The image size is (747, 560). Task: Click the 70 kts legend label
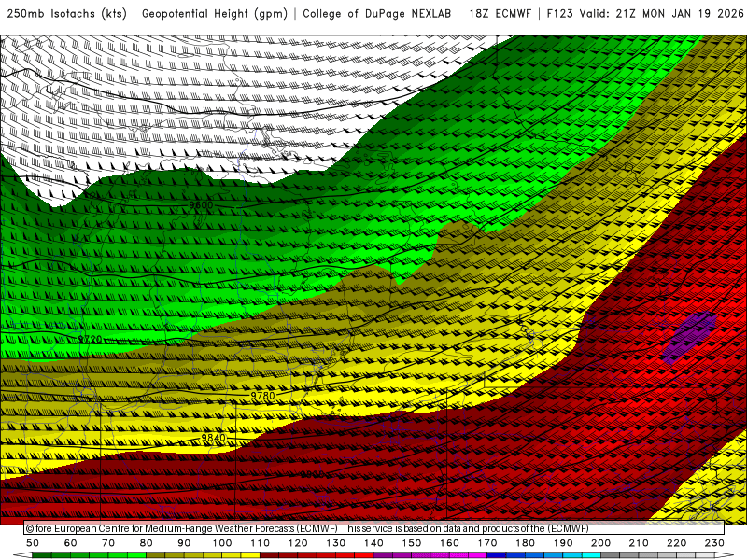108,543
